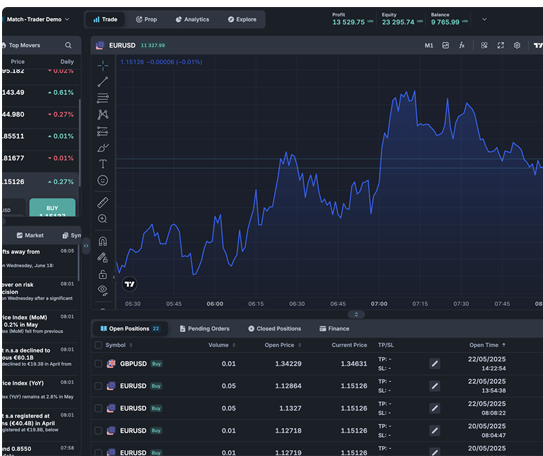Open the indicators fx menu
The height and width of the screenshot is (456, 543).
462,45
